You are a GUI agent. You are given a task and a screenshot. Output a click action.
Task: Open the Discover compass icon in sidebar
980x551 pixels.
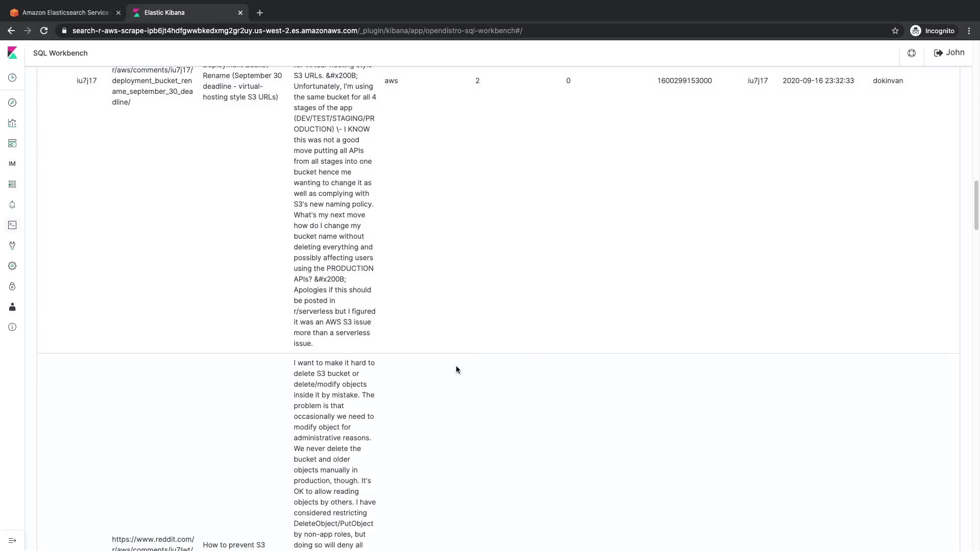point(12,103)
